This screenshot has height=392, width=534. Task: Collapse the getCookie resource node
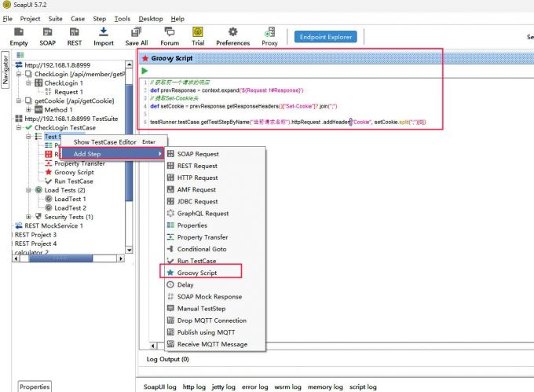click(x=19, y=101)
